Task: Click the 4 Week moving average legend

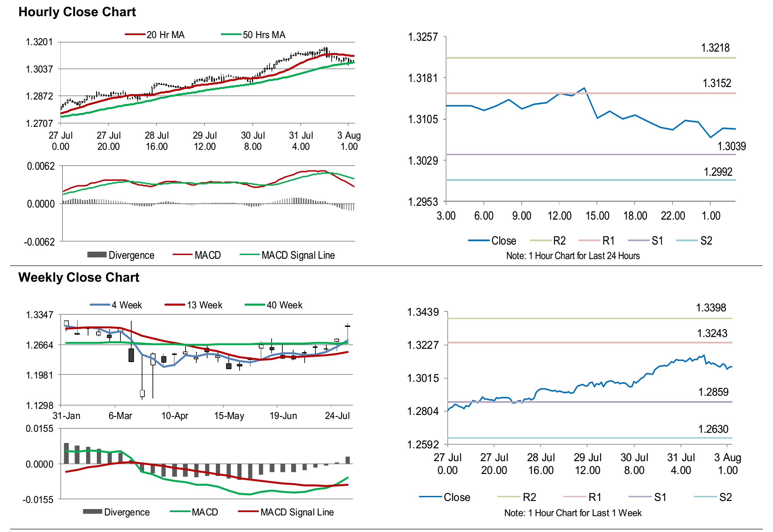Action: [x=116, y=305]
